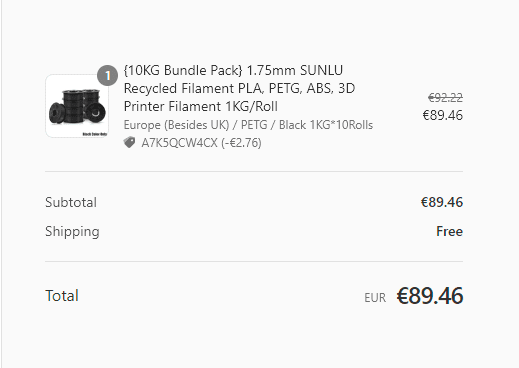This screenshot has width=519, height=368.
Task: Click the divider line above Total
Action: coord(254,262)
